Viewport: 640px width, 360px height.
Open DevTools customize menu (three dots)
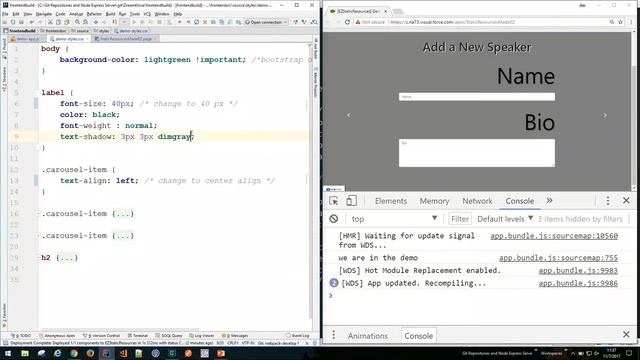point(608,200)
